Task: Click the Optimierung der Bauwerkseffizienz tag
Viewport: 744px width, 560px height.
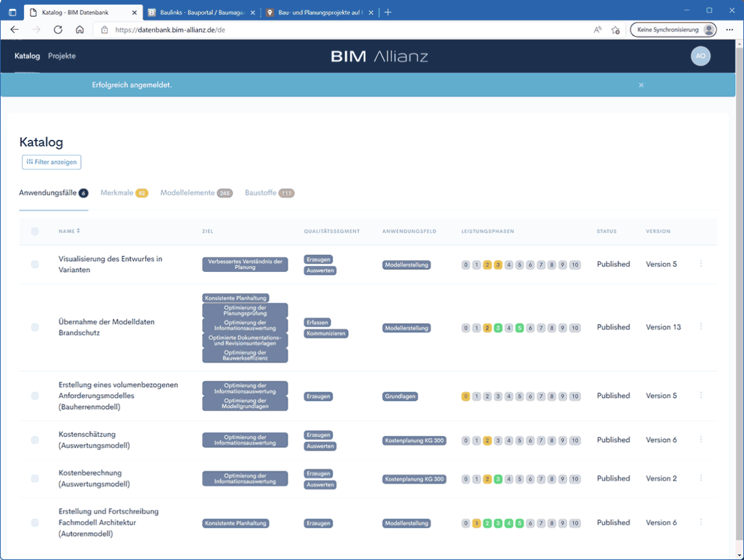Action: [x=245, y=356]
